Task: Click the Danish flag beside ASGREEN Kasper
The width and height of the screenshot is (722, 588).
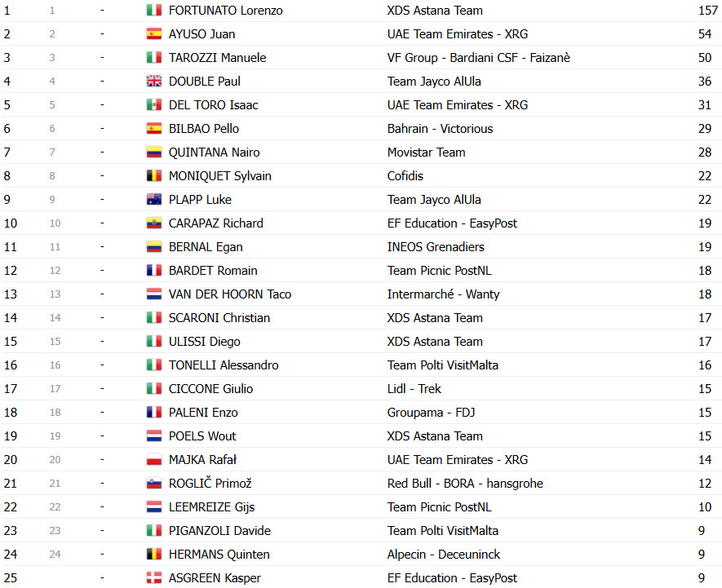Action: 154,577
